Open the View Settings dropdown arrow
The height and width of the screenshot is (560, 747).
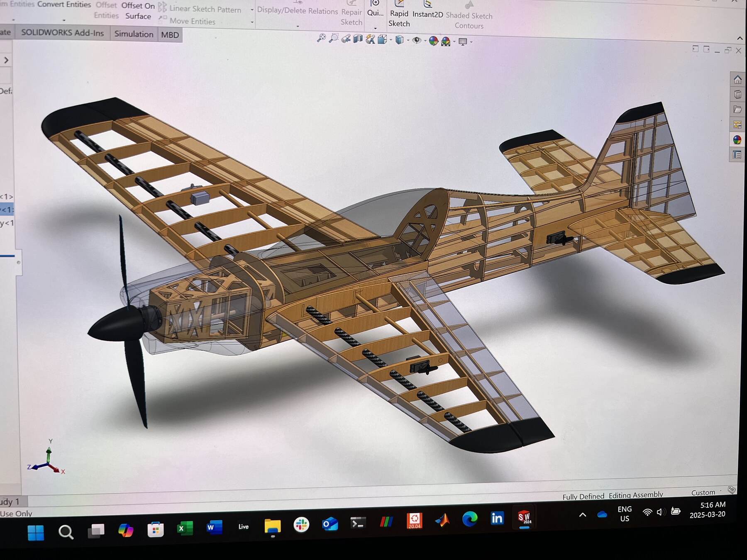pyautogui.click(x=471, y=42)
